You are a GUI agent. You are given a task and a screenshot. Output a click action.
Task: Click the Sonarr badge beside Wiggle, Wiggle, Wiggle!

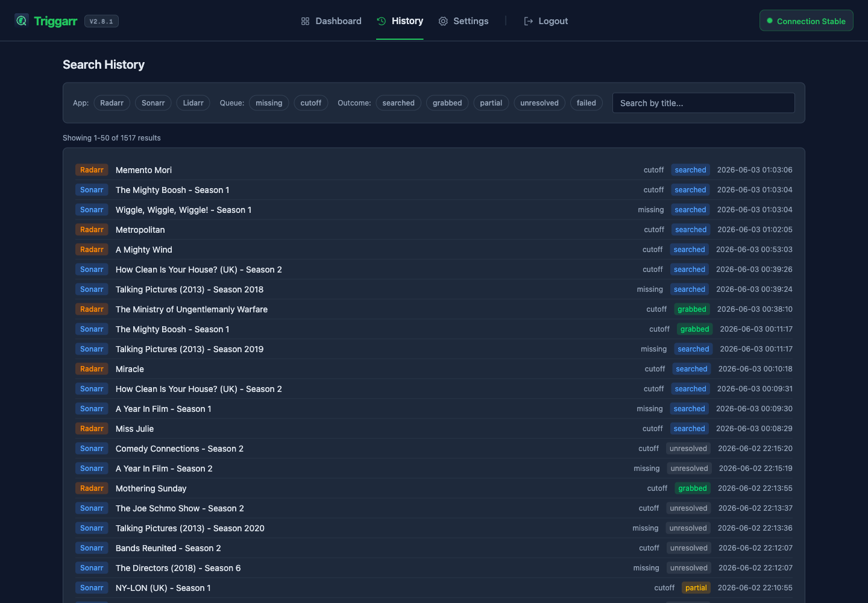click(92, 210)
